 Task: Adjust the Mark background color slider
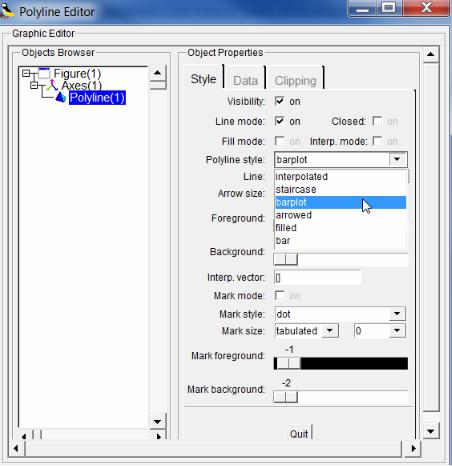286,397
